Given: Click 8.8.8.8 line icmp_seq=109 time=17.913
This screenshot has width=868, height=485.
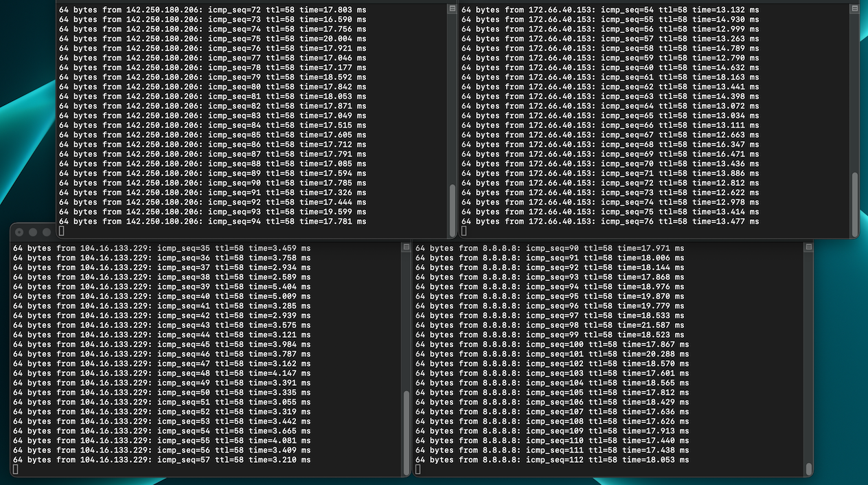Looking at the screenshot, I should (x=552, y=431).
